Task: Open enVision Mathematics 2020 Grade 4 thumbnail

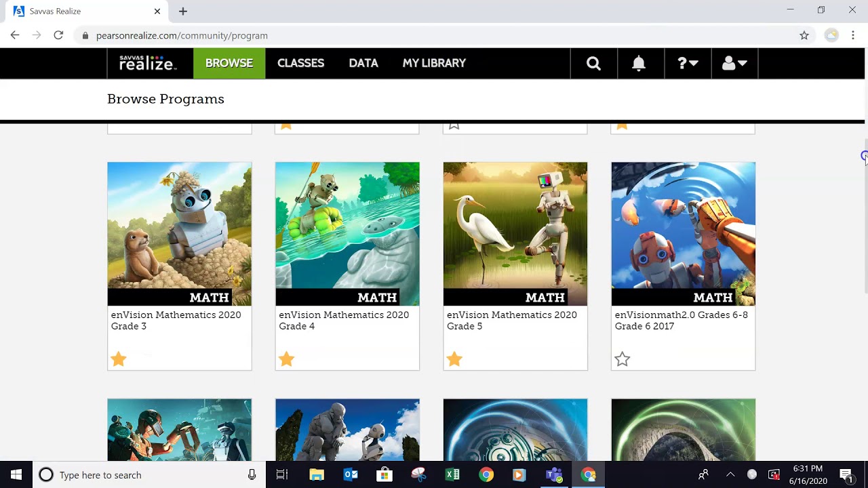Action: pos(347,234)
